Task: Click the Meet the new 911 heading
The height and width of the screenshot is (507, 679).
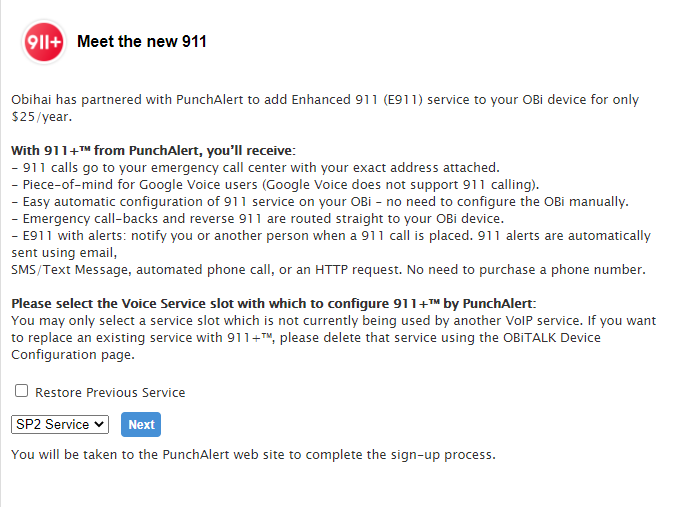Action: 142,42
